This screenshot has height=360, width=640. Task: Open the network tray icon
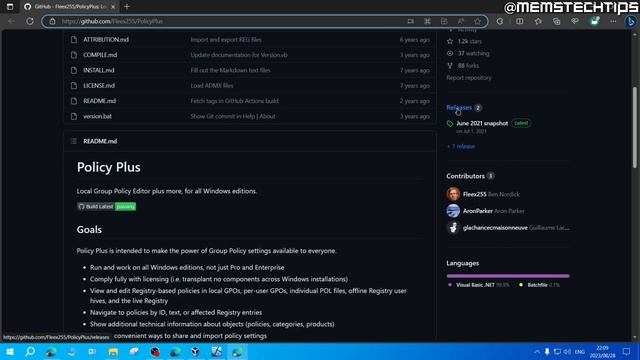coord(557,352)
